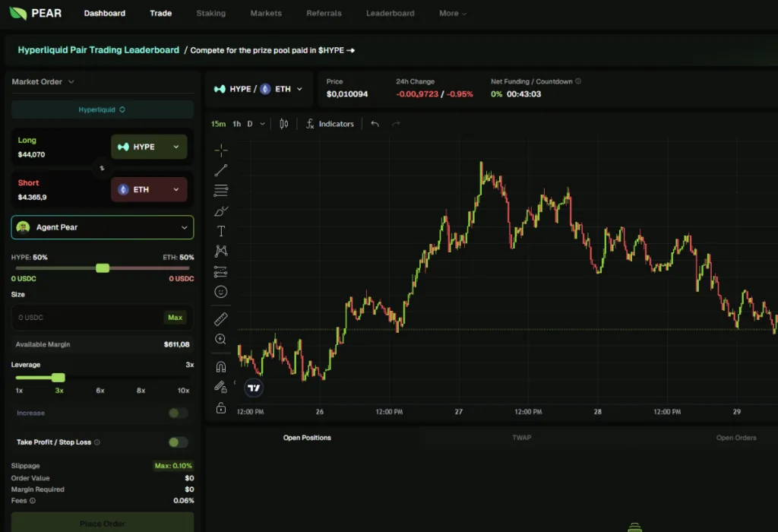The height and width of the screenshot is (532, 778).
Task: Select the crosshair cursor tool
Action: pos(221,150)
